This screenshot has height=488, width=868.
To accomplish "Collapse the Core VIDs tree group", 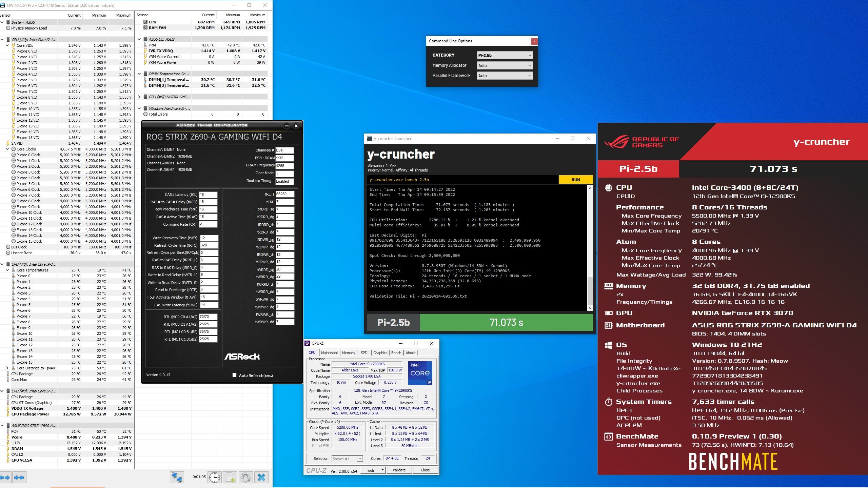I will click(7, 45).
